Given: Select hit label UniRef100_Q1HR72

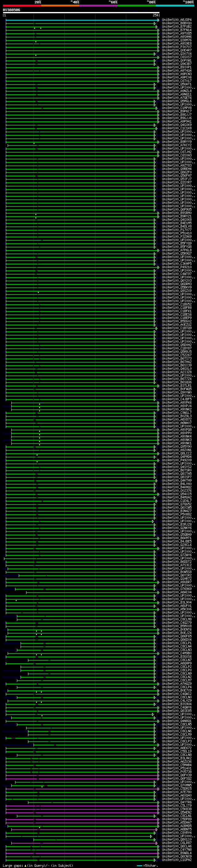Looking at the screenshot, I should [177, 579].
